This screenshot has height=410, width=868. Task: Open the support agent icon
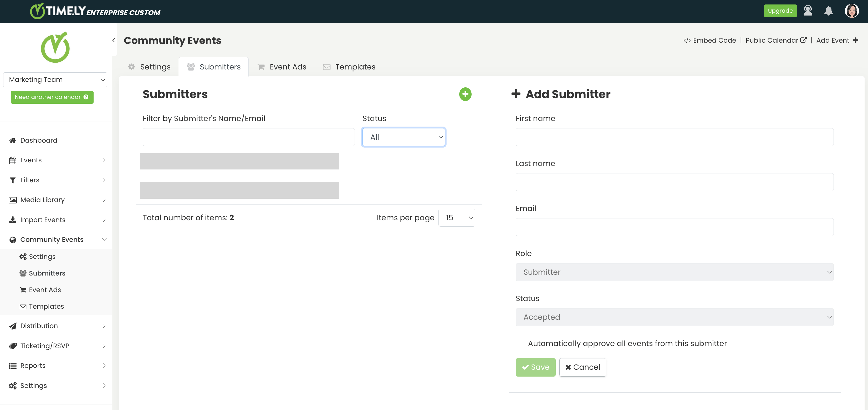click(x=808, y=11)
